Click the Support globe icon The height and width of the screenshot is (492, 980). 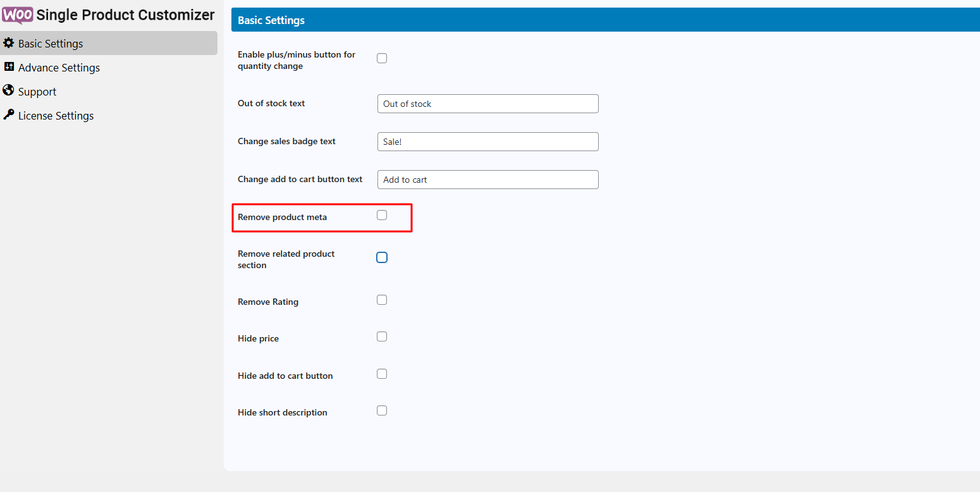[x=9, y=91]
